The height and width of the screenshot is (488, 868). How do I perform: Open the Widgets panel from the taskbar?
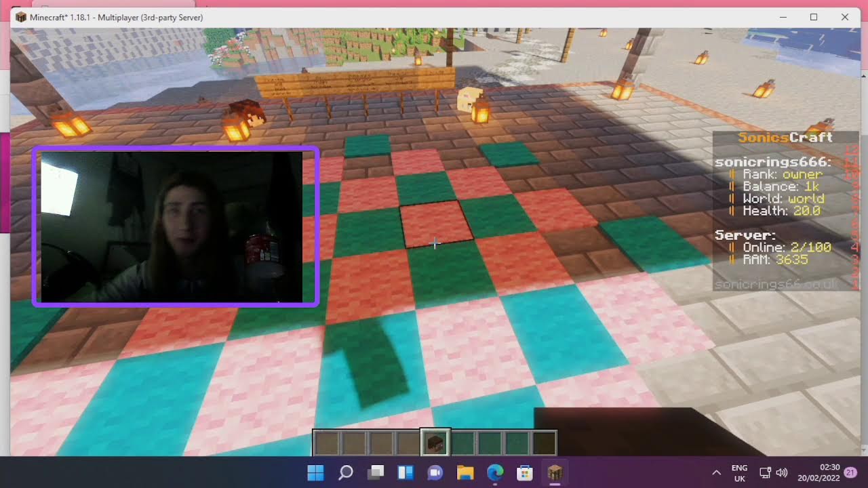pos(405,472)
